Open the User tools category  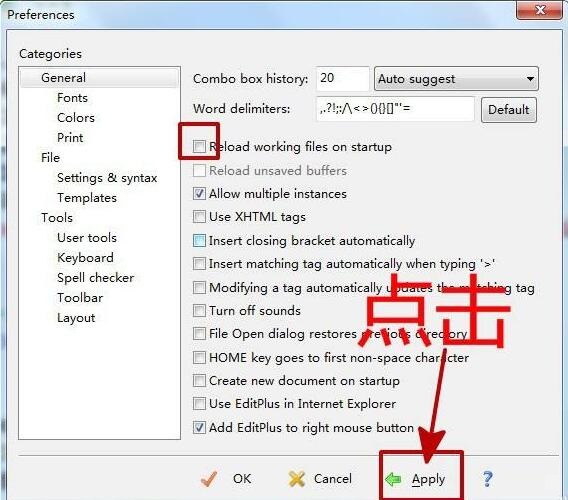click(87, 238)
